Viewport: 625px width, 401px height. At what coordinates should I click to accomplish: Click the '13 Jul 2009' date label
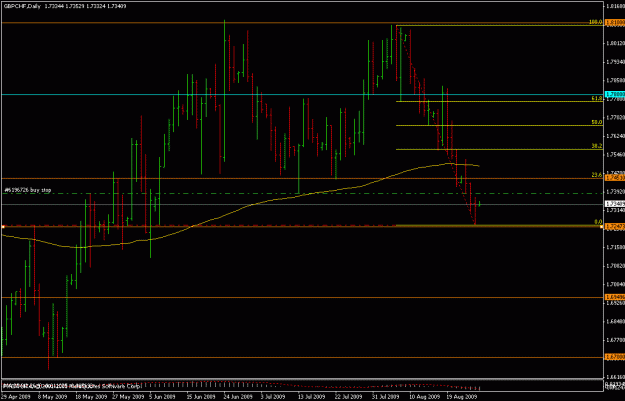(x=311, y=397)
